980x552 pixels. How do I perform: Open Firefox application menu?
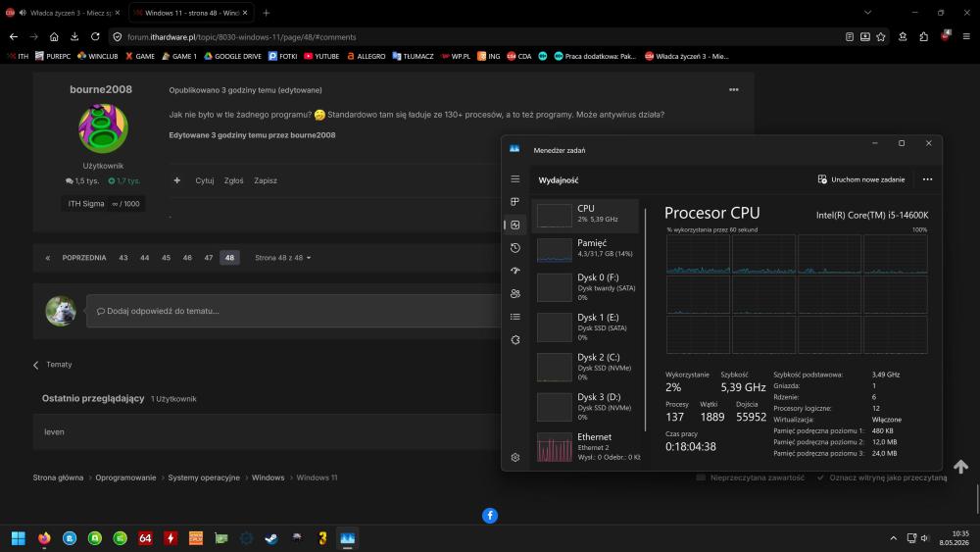[966, 37]
